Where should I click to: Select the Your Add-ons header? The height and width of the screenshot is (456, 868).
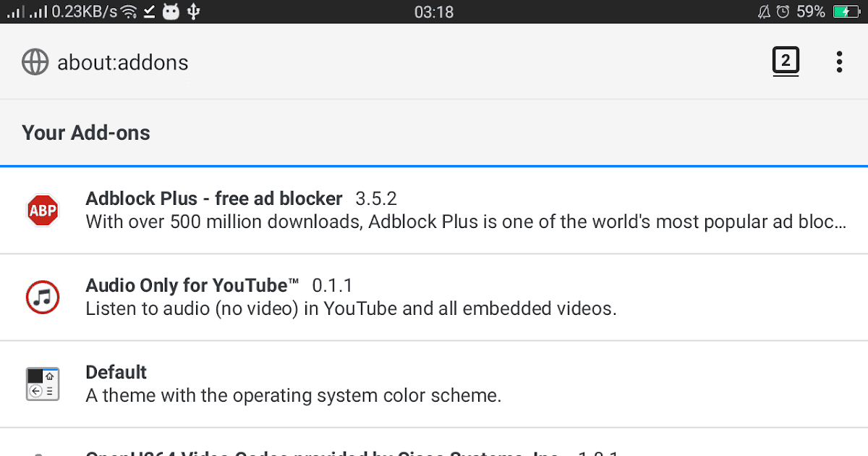[86, 132]
